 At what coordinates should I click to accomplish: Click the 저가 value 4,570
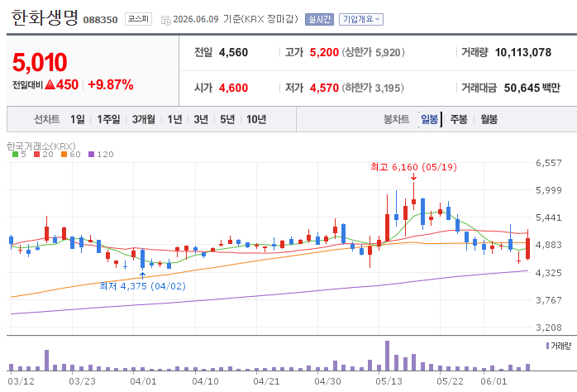click(324, 88)
